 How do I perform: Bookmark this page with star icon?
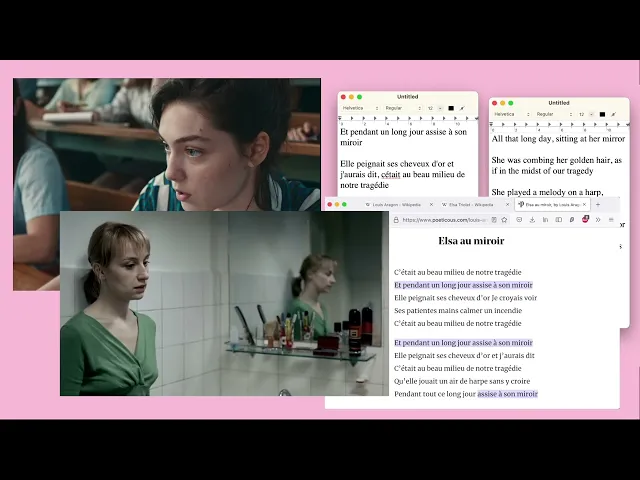[x=504, y=220]
